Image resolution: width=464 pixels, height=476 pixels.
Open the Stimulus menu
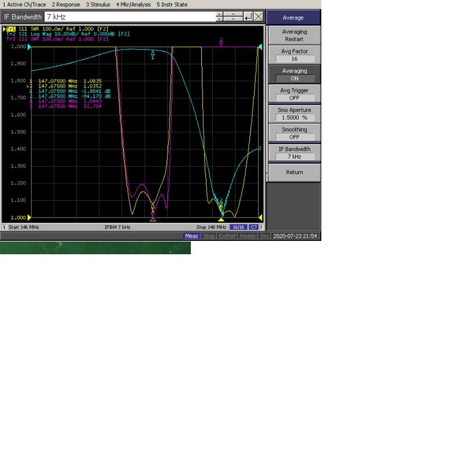click(x=98, y=5)
